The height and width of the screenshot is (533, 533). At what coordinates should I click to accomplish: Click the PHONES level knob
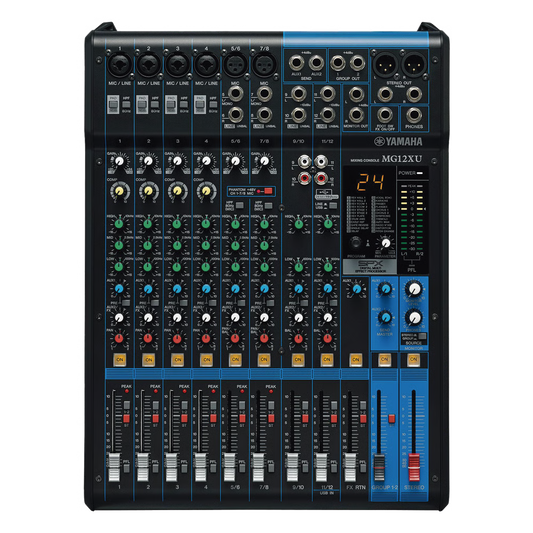[x=414, y=317]
